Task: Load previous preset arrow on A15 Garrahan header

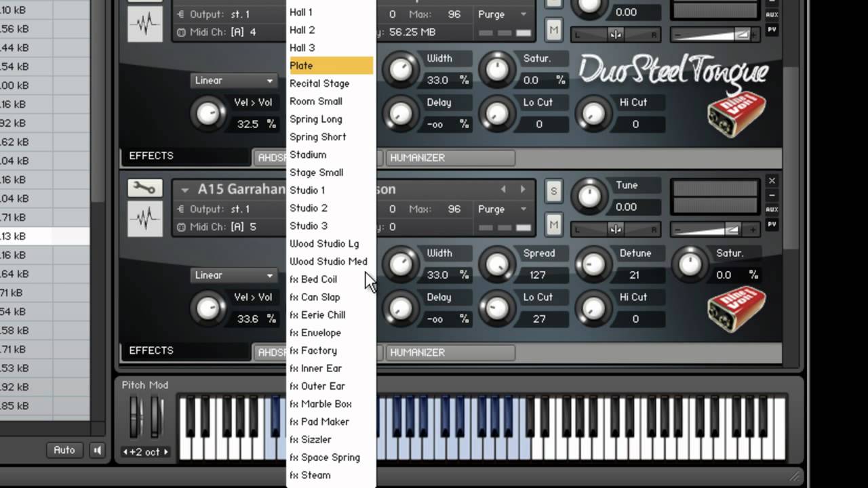Action: coord(503,189)
